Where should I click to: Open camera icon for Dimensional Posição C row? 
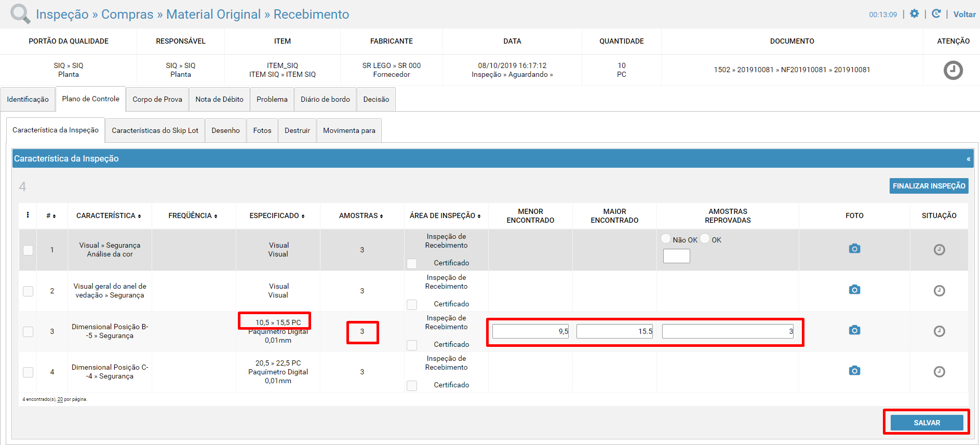(854, 370)
